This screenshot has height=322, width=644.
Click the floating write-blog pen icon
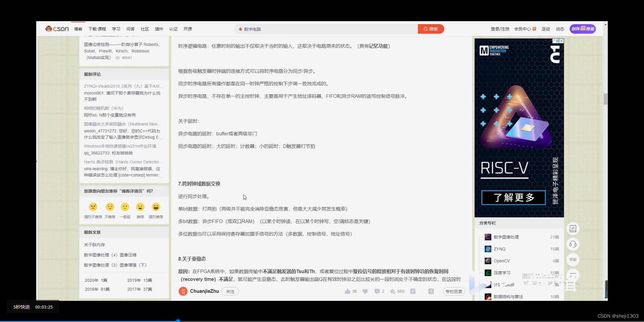point(573,228)
